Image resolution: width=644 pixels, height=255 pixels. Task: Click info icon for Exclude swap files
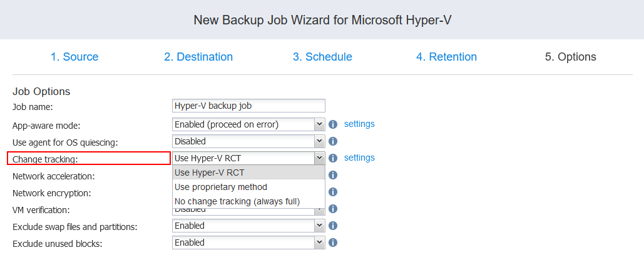pyautogui.click(x=333, y=226)
